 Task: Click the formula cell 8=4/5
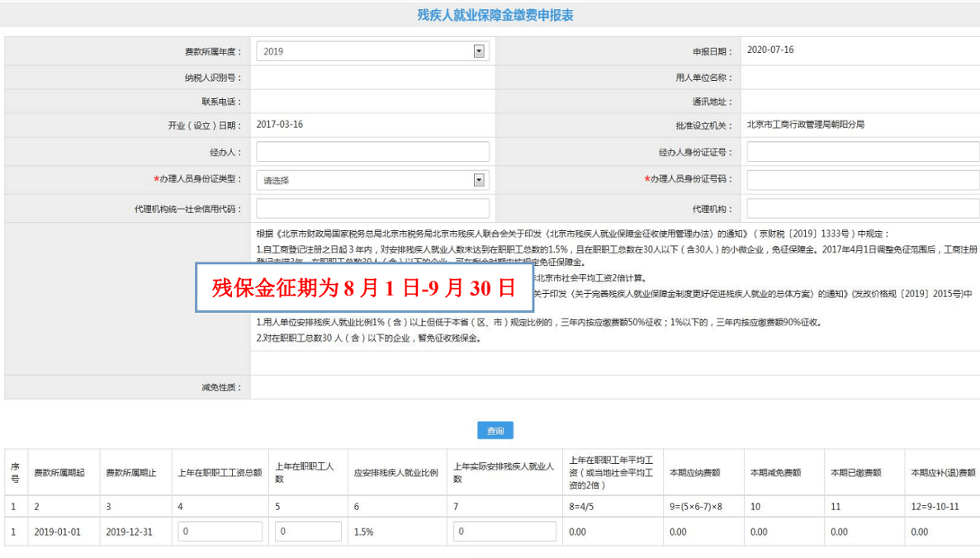[x=582, y=507]
